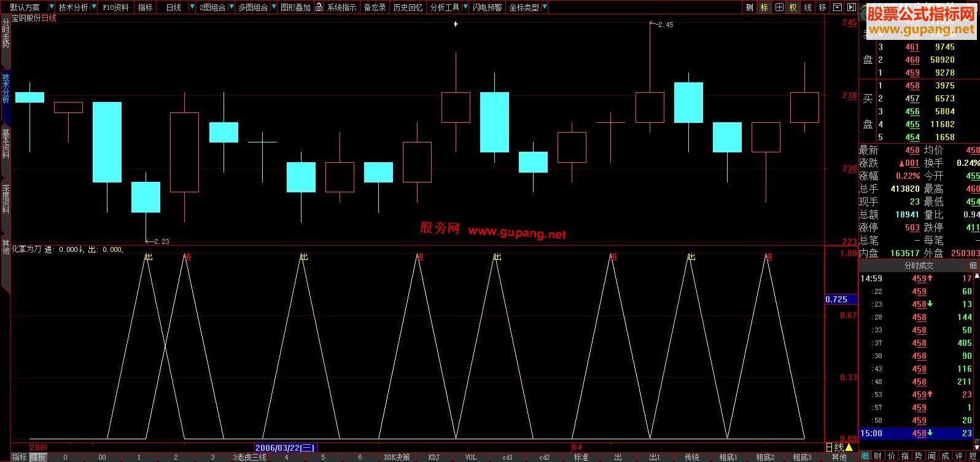Screen dimensions: 980x462
Task: Toggle the 权 adjusted-price icon
Action: coord(793,7)
